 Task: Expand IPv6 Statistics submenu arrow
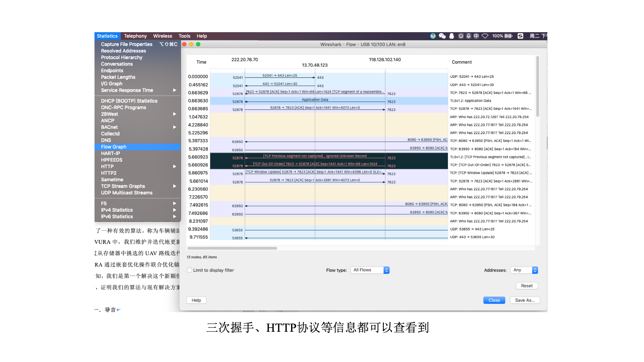pyautogui.click(x=175, y=217)
